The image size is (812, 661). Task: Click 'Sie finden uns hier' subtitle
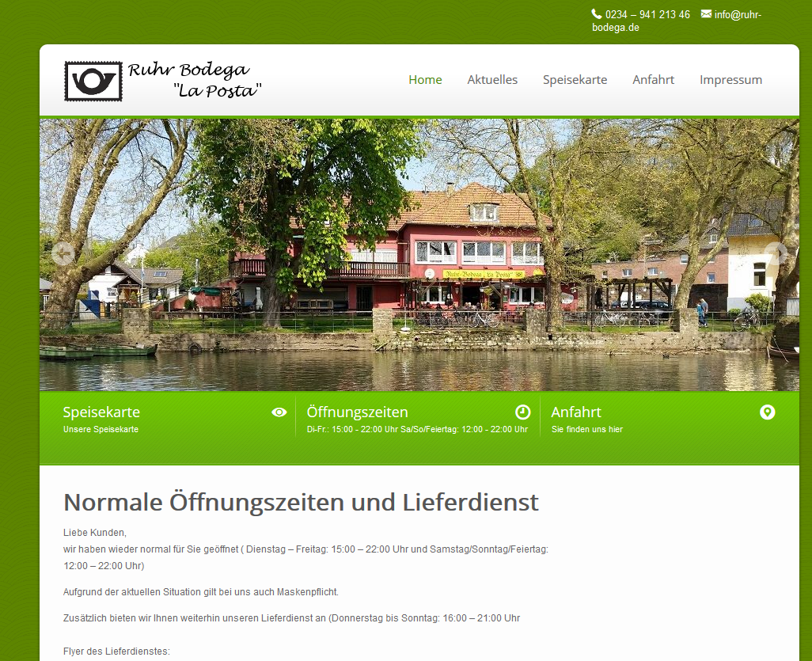click(587, 429)
